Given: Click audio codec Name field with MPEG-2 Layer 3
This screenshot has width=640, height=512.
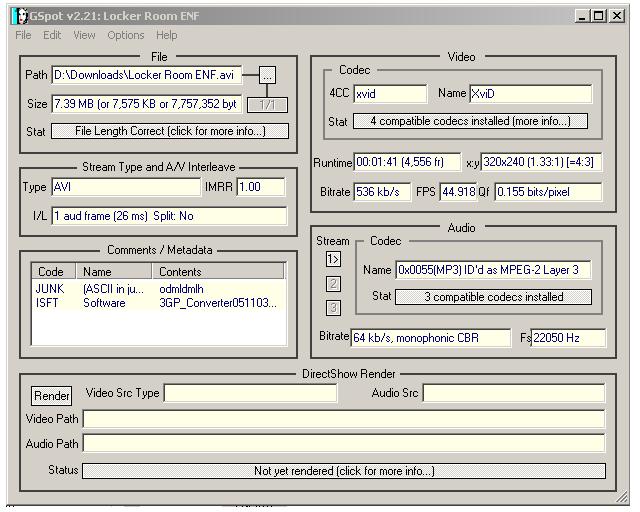Looking at the screenshot, I should (x=493, y=270).
